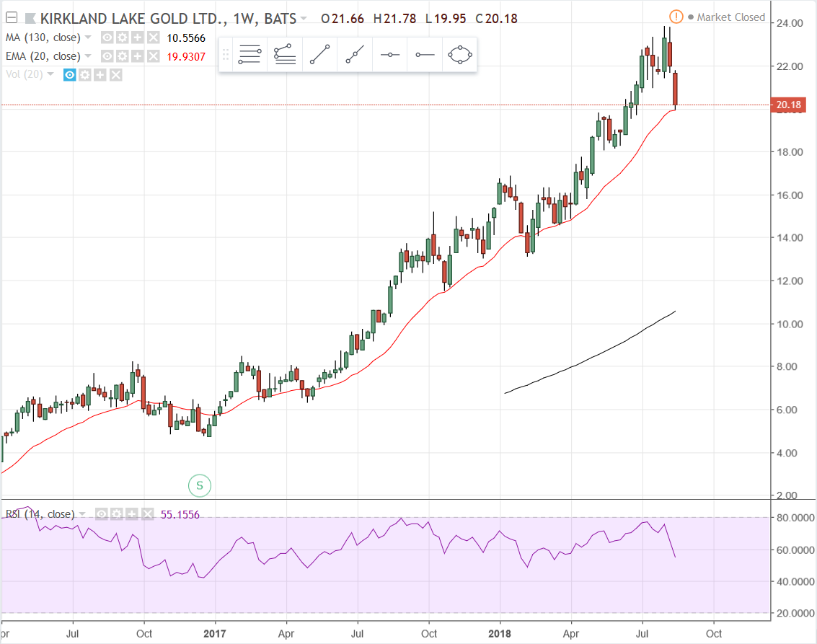
Task: Click the plus icon on the MA row
Action: point(137,38)
